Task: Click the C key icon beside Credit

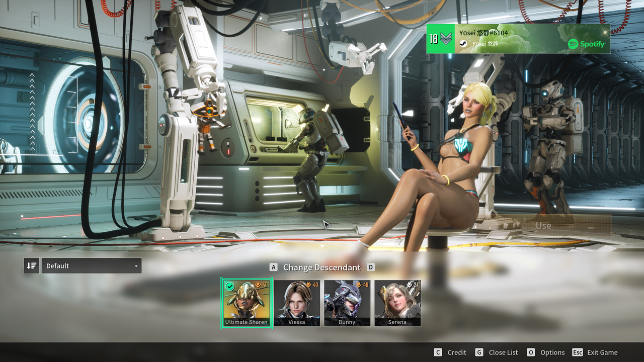Action: coord(438,352)
